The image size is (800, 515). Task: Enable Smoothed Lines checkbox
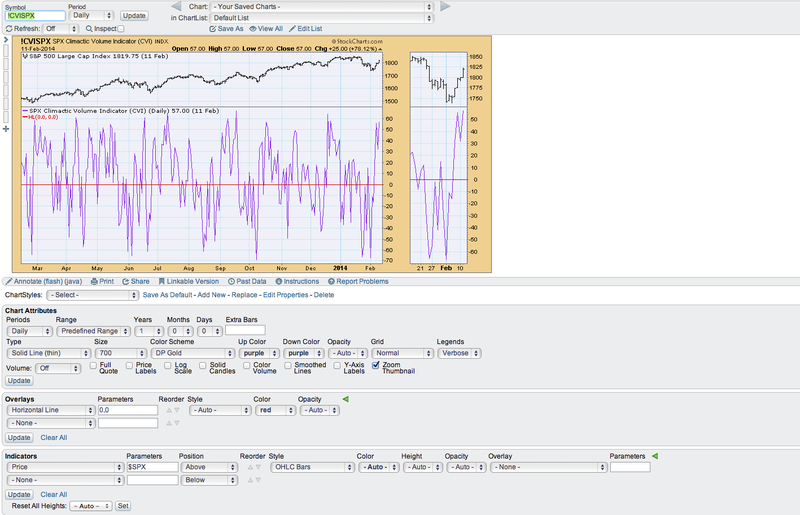pos(288,365)
